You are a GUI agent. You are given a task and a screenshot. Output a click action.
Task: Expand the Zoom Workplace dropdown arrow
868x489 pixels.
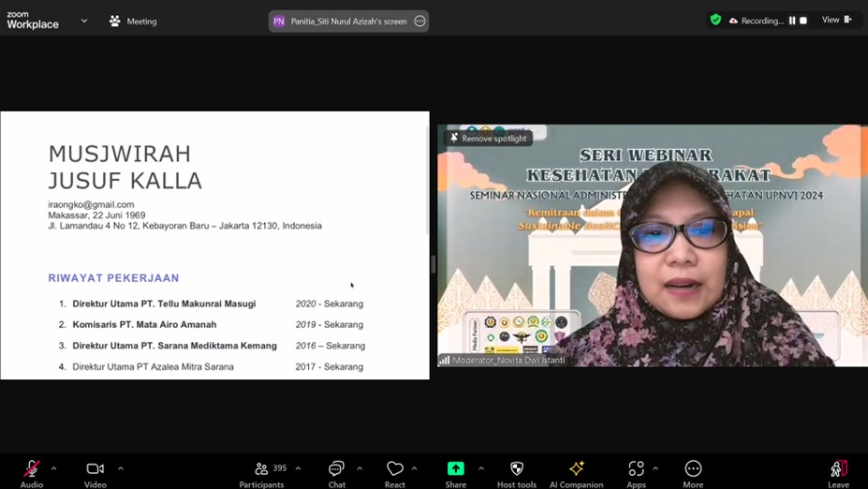point(84,21)
